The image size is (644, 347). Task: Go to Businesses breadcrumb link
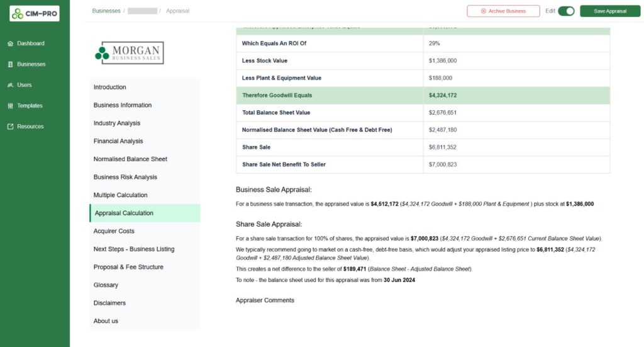click(106, 11)
